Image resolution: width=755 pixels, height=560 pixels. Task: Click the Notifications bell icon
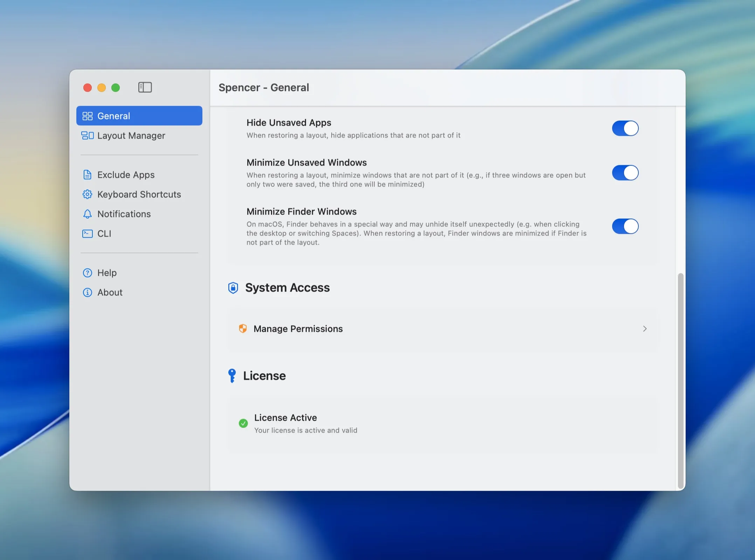(87, 214)
